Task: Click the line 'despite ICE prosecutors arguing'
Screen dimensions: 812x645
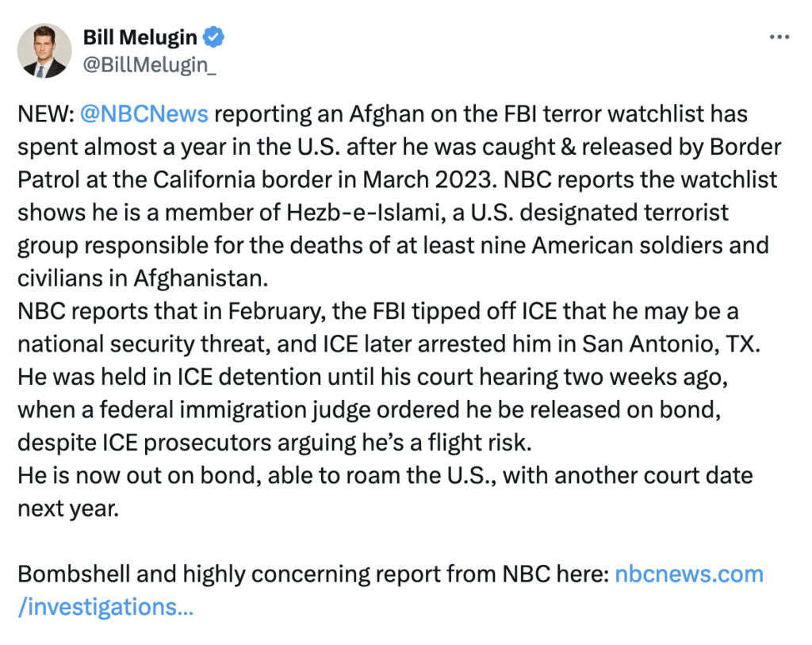Action: click(274, 443)
